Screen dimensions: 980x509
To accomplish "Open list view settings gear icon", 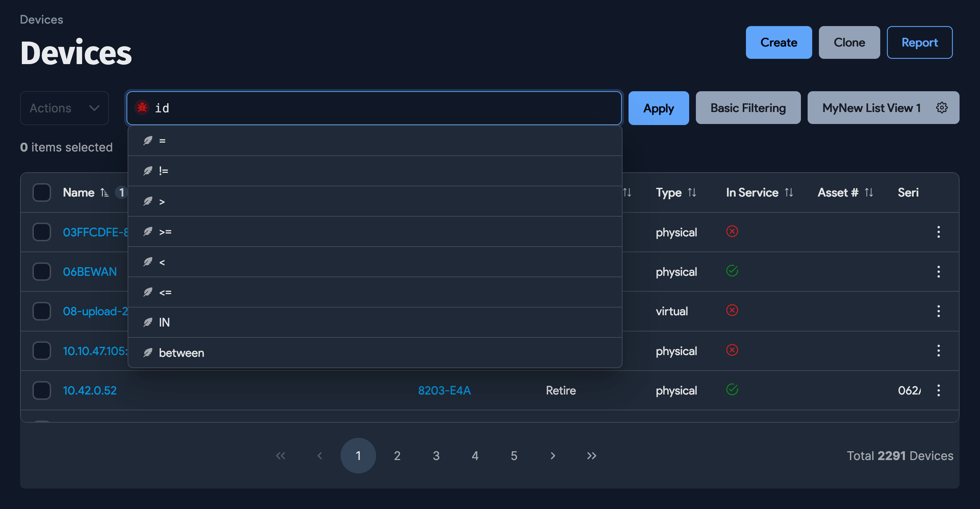I will pos(942,107).
